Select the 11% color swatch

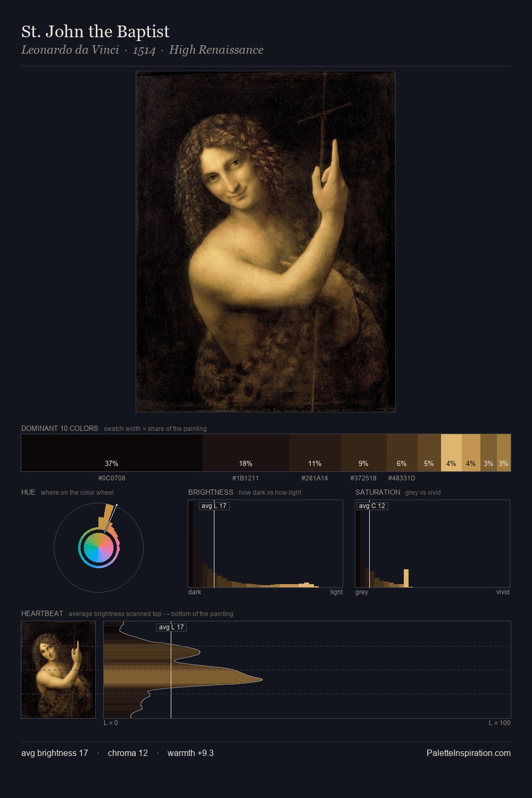tap(315, 453)
